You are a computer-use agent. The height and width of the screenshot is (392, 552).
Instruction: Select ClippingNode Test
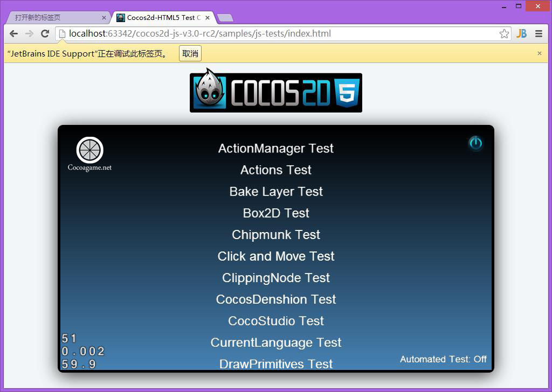tap(276, 278)
